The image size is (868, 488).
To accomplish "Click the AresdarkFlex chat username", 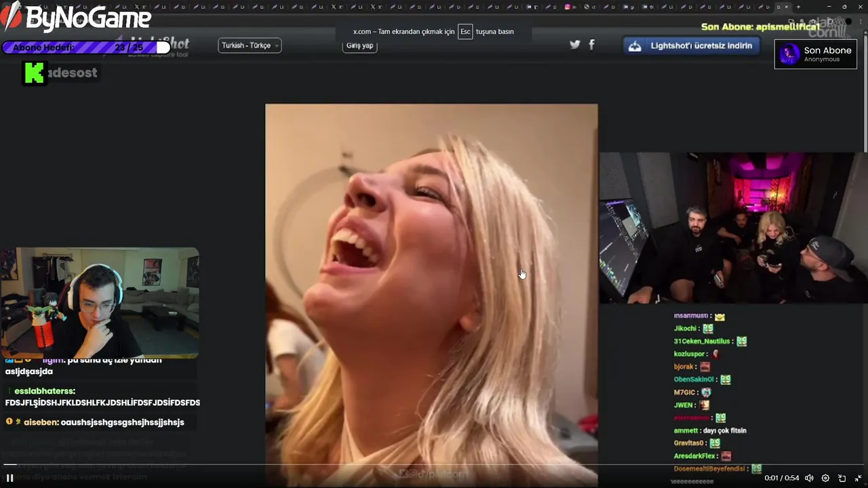I will [x=694, y=456].
